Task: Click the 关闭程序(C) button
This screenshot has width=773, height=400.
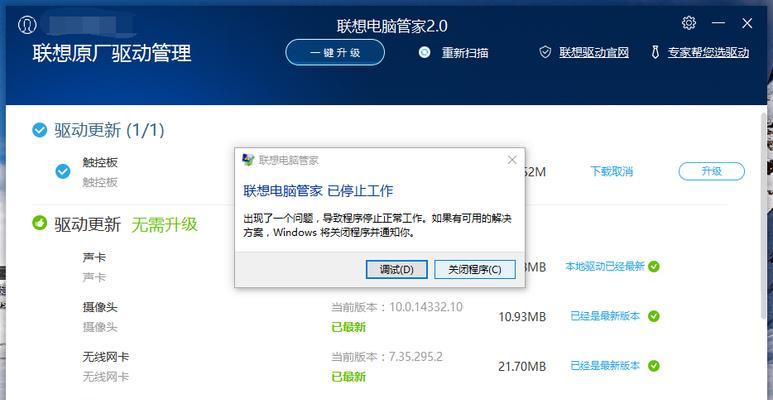Action: [x=474, y=269]
